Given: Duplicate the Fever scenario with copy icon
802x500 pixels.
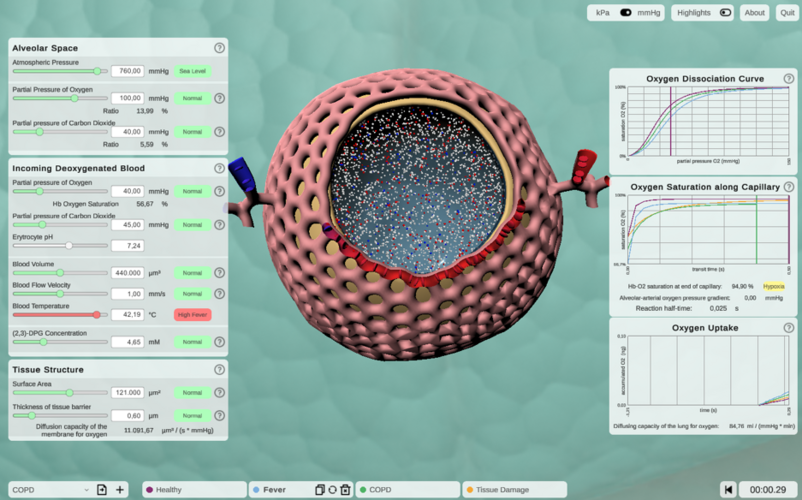Looking at the screenshot, I should click(320, 490).
